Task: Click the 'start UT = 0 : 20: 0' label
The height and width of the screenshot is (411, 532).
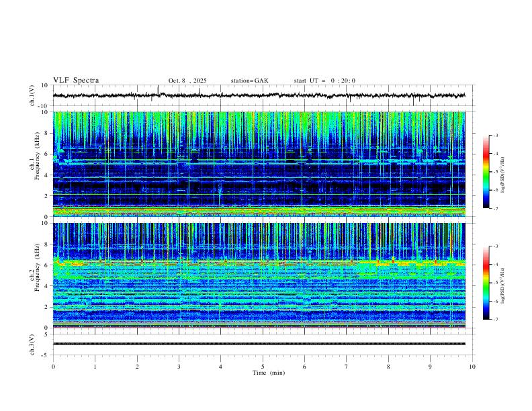Action: tap(324, 81)
